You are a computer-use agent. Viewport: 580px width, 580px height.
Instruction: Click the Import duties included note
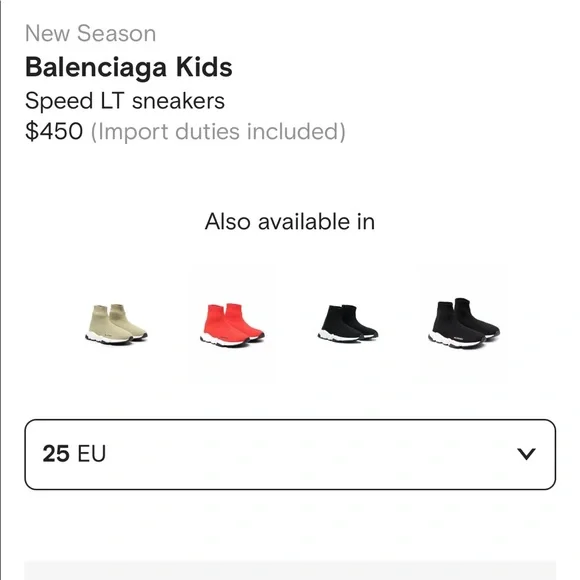coord(218,132)
